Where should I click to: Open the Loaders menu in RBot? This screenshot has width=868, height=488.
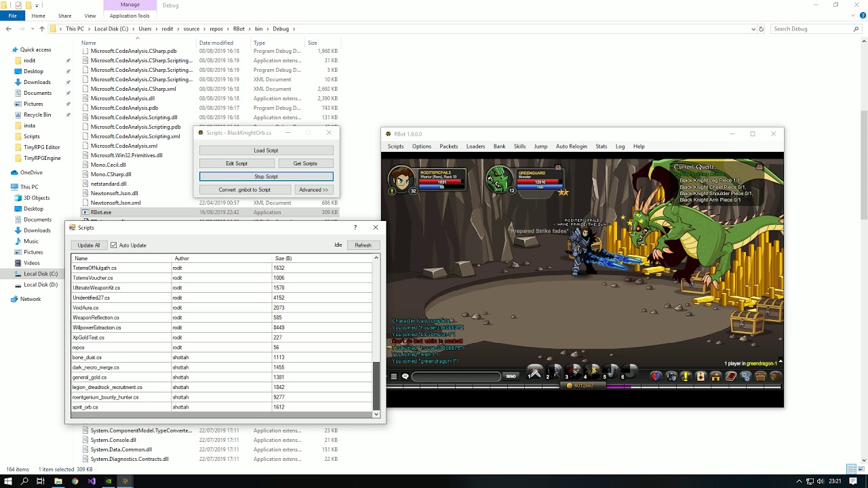point(475,146)
